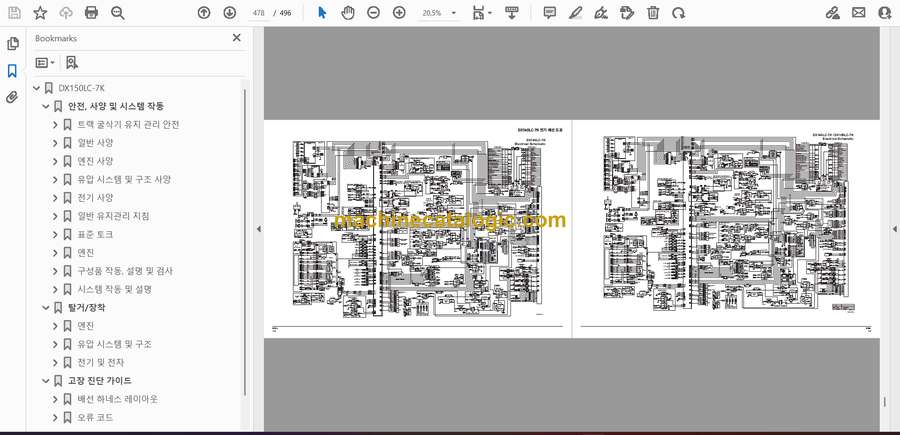The height and width of the screenshot is (435, 900).
Task: Open the 배선 하네스 레이아웃 bookmark
Action: click(118, 399)
